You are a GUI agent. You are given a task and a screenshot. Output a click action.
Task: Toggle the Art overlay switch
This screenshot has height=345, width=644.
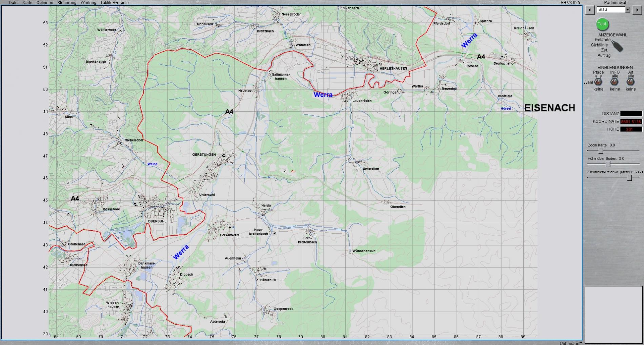coord(630,82)
